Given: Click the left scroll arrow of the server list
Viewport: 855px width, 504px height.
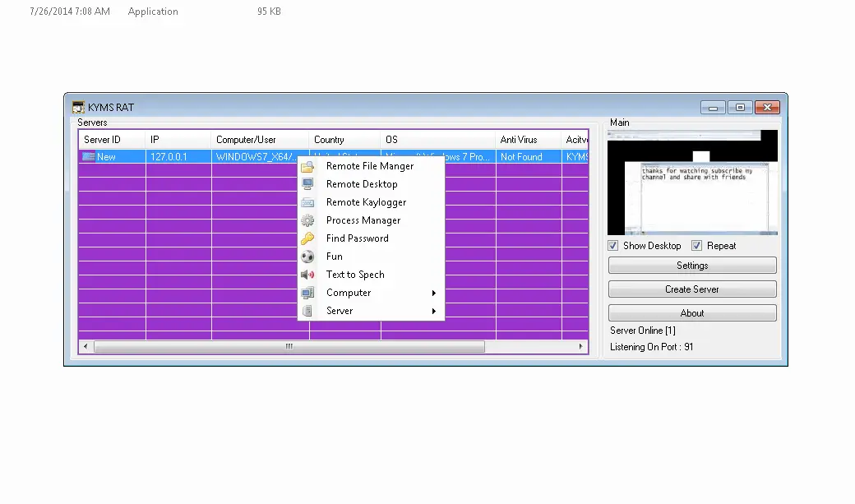Looking at the screenshot, I should [85, 346].
